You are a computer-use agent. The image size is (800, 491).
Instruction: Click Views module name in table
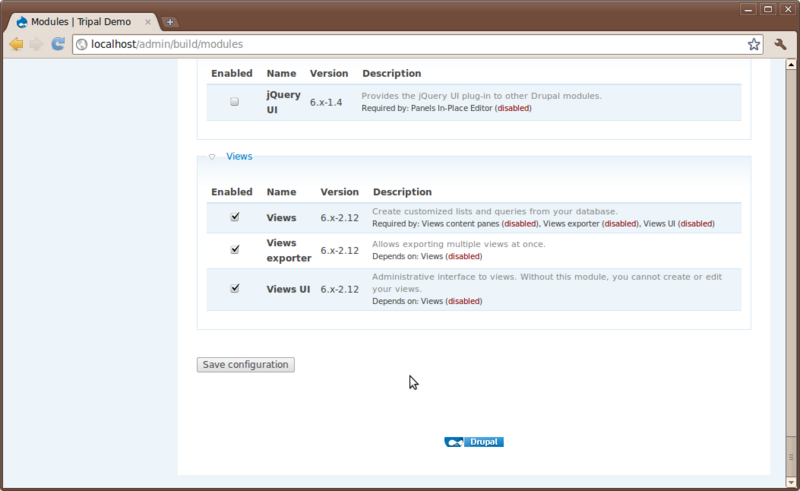[281, 217]
